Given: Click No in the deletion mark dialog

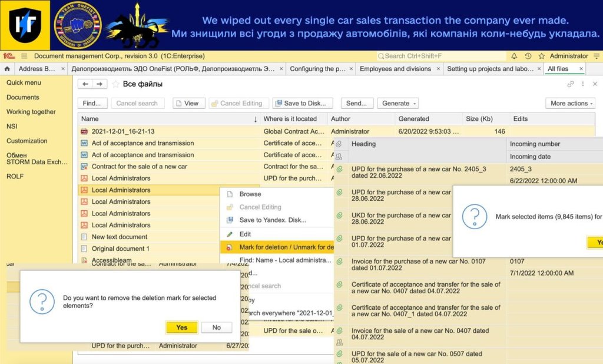Looking at the screenshot, I should tap(216, 327).
